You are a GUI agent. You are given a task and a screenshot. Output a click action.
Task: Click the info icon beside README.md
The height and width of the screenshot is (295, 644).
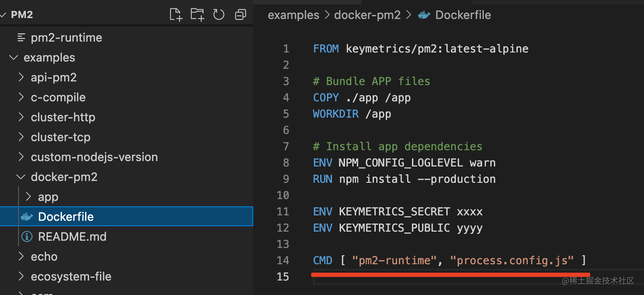point(27,237)
